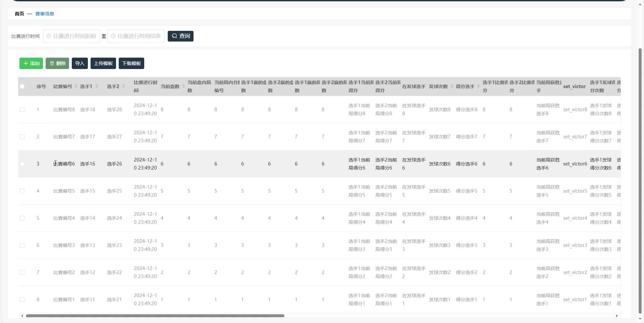Check the row with 比赛编号2

(22, 272)
